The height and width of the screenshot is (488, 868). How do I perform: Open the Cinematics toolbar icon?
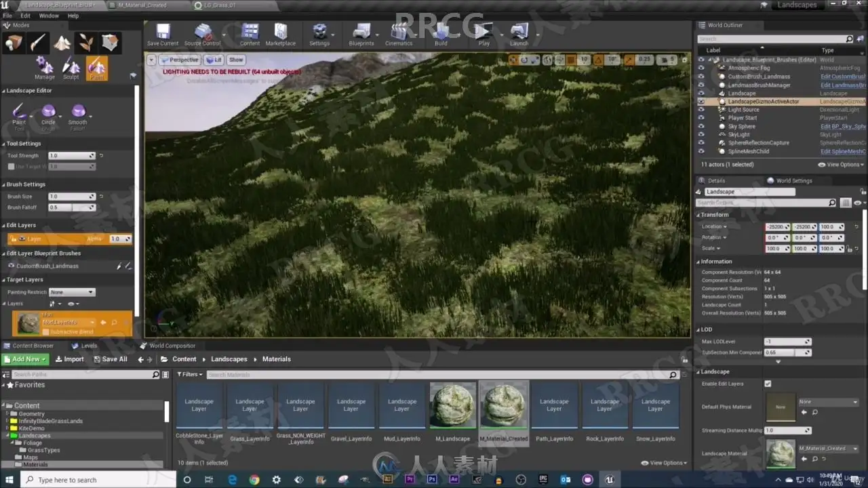pos(399,33)
